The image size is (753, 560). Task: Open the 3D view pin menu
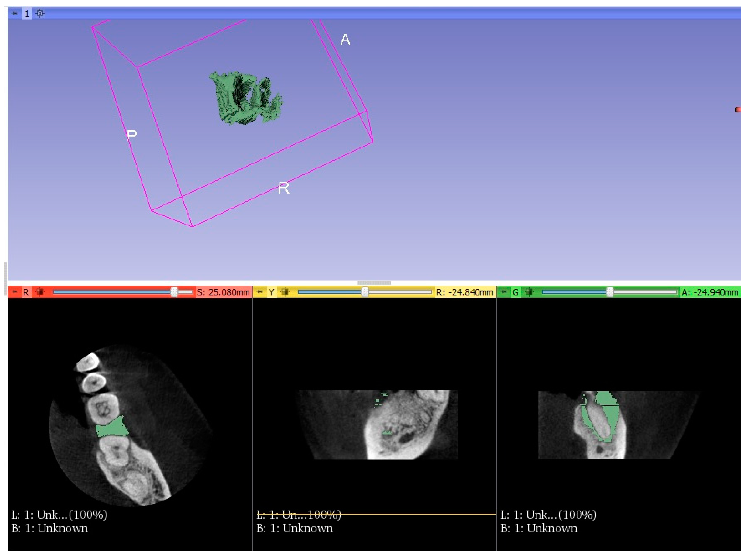pos(15,14)
